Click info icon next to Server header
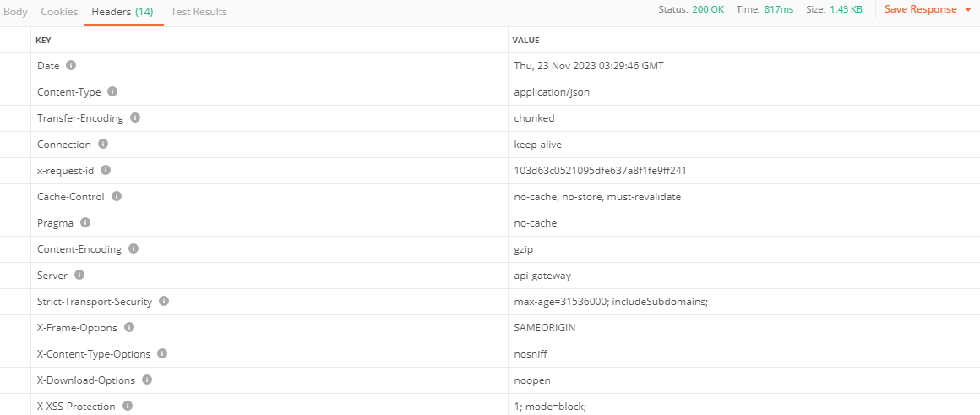The image size is (980, 415). tap(79, 275)
